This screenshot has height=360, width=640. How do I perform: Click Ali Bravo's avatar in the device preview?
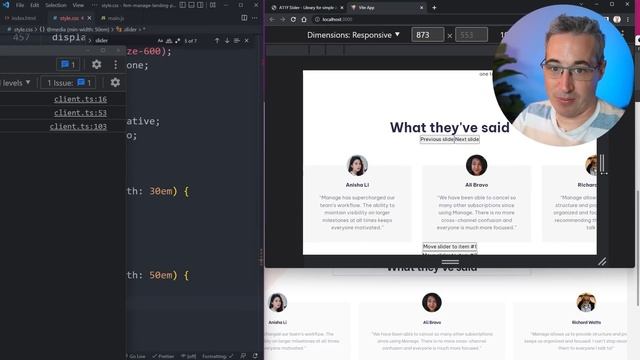[476, 165]
